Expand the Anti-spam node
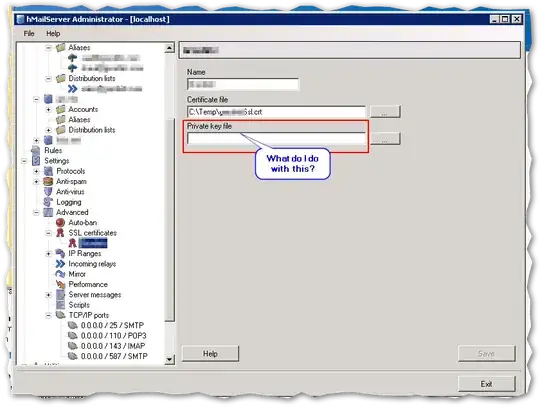Image resolution: width=540 pixels, height=406 pixels. pyautogui.click(x=37, y=181)
